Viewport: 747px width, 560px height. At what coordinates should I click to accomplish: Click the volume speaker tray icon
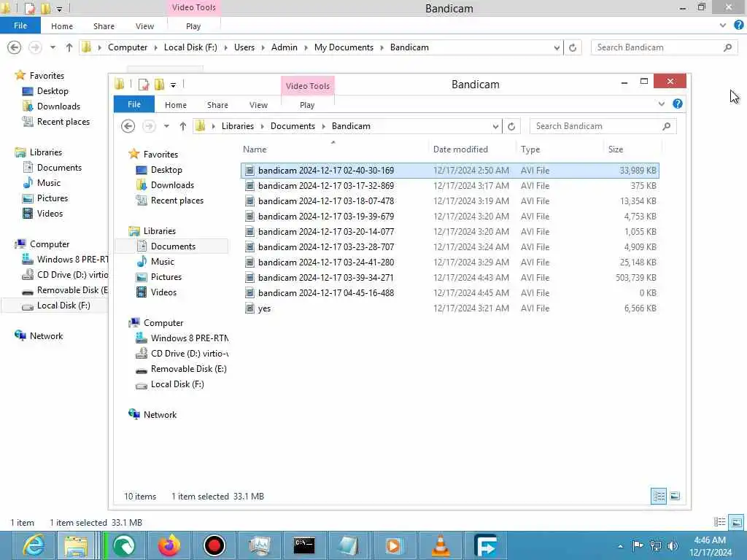(673, 545)
